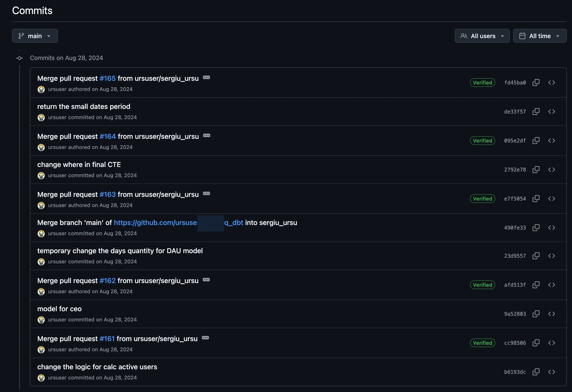572x392 pixels.
Task: Copy full SHA for commit fd45ba0
Action: (536, 83)
